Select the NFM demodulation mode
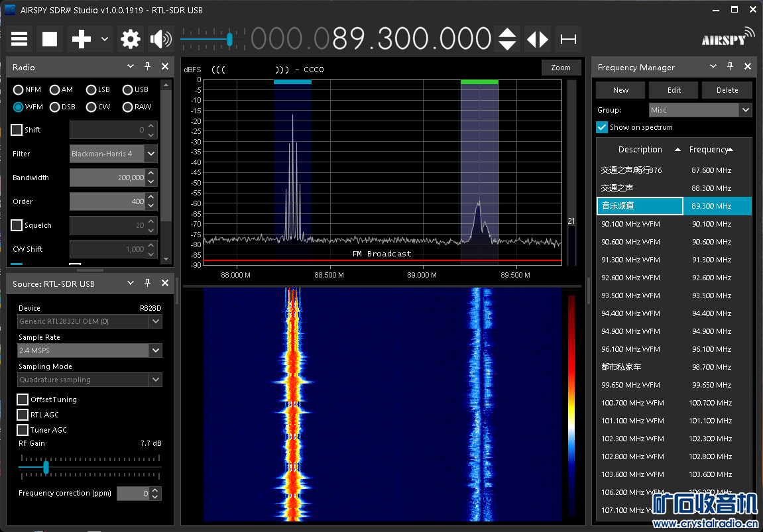This screenshot has width=763, height=532. (19, 89)
